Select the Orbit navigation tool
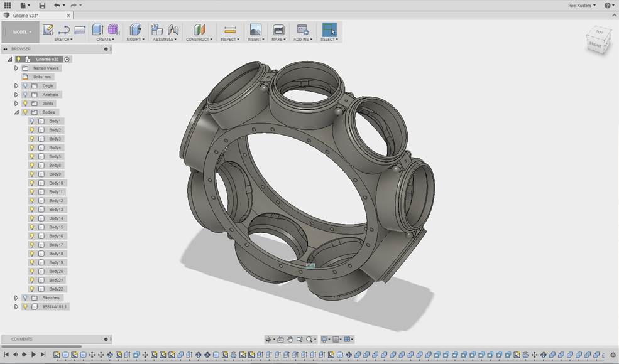 coord(269,340)
